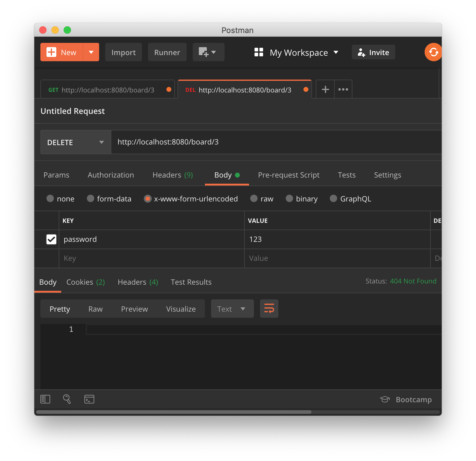Click the orange sync status icon
This screenshot has width=476, height=461.
point(433,52)
